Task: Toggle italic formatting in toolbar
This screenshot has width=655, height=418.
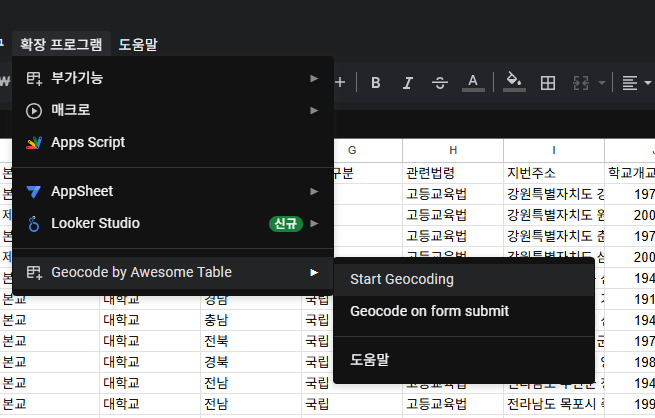Action: pyautogui.click(x=408, y=83)
